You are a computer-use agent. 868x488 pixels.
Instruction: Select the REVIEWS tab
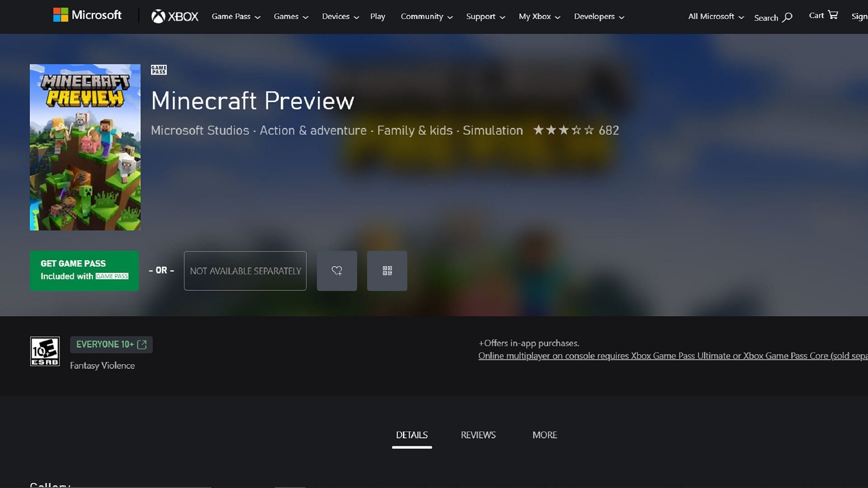pos(478,434)
